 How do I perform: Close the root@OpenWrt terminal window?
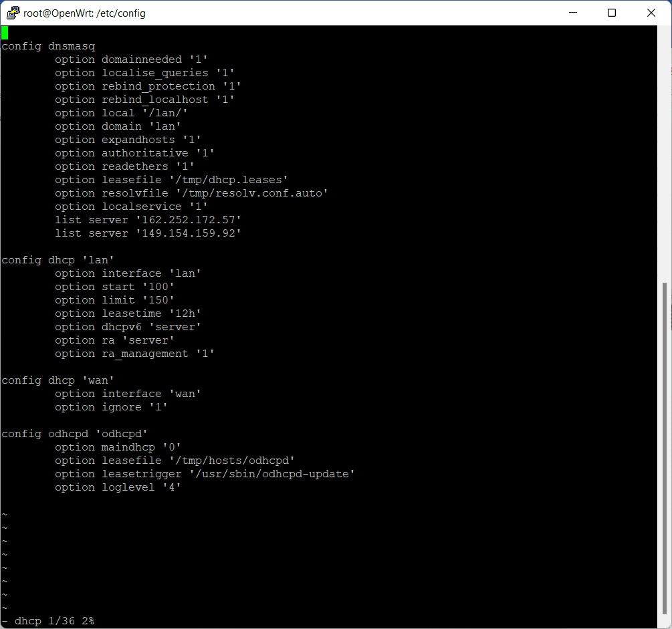[651, 13]
